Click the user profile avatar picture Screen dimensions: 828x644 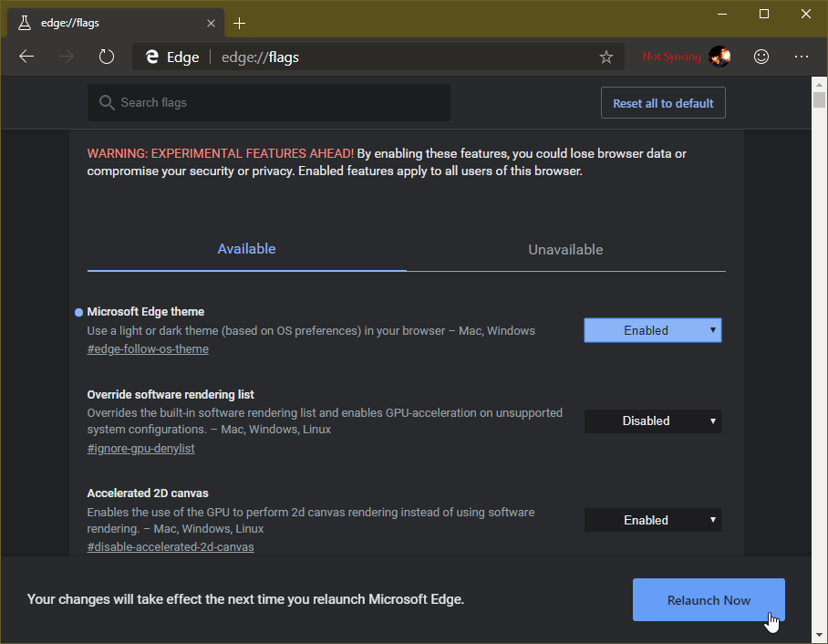point(719,56)
